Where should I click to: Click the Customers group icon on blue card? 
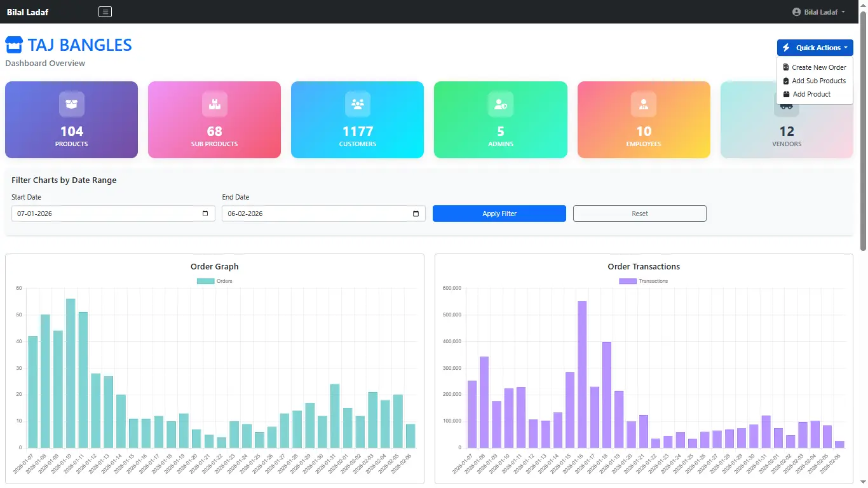[357, 104]
